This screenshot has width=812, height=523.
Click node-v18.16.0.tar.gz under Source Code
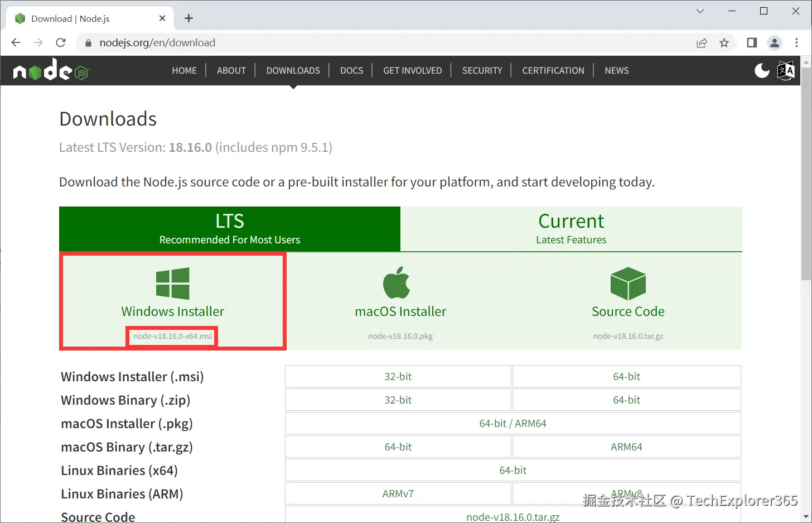point(628,336)
